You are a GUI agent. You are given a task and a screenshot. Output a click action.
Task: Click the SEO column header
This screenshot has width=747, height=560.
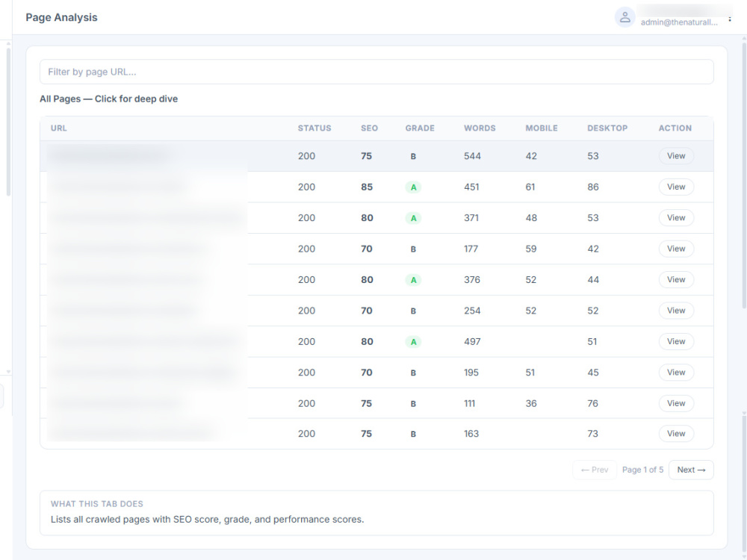coord(369,128)
